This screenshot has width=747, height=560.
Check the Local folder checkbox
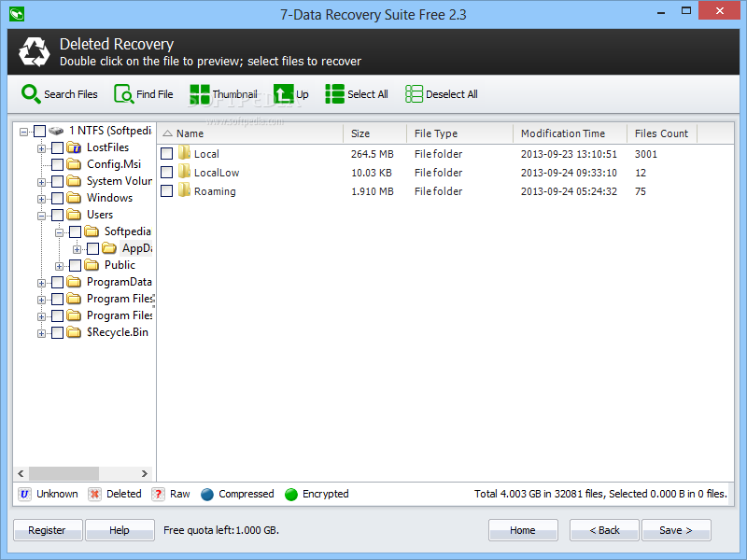167,153
